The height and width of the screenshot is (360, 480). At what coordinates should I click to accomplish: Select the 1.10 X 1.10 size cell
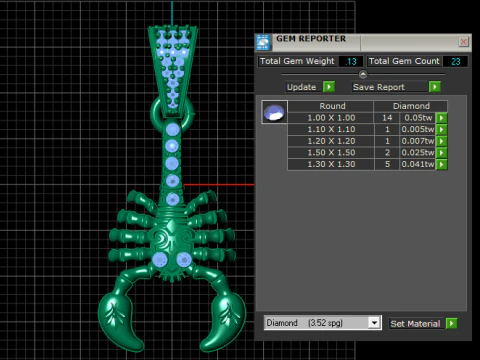point(331,129)
